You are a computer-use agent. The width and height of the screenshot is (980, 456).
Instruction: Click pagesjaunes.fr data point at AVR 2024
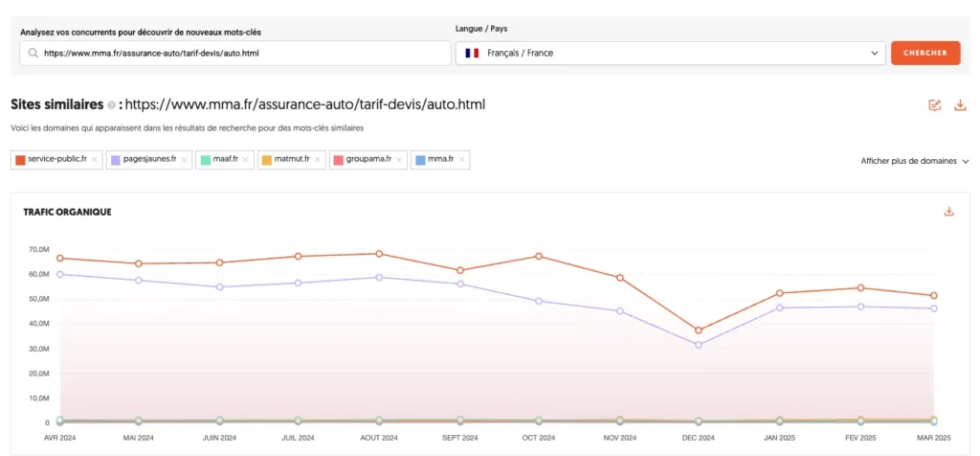tap(59, 274)
